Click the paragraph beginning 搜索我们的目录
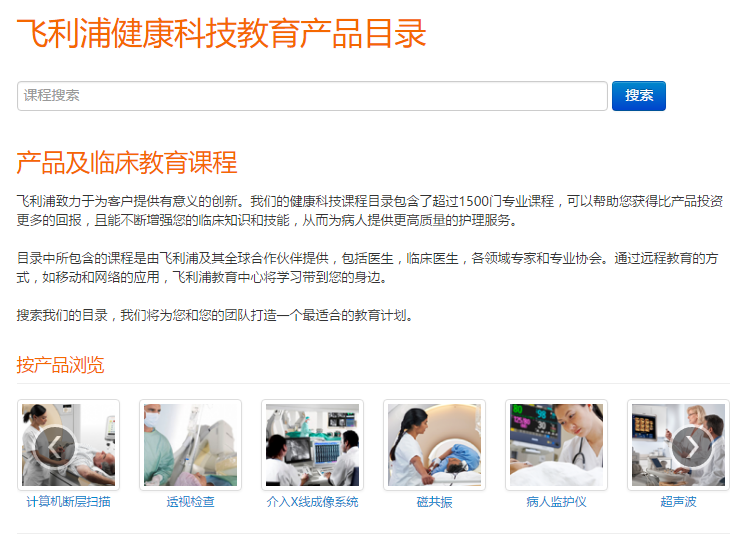The height and width of the screenshot is (546, 748). 215,315
